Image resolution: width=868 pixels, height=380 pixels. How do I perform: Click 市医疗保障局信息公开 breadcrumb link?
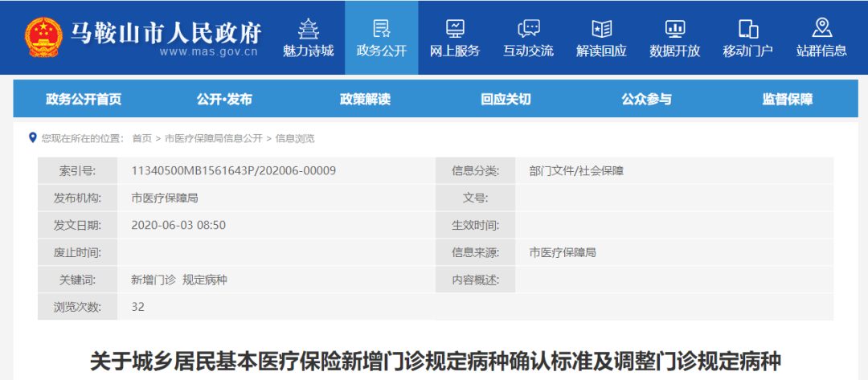pos(214,139)
